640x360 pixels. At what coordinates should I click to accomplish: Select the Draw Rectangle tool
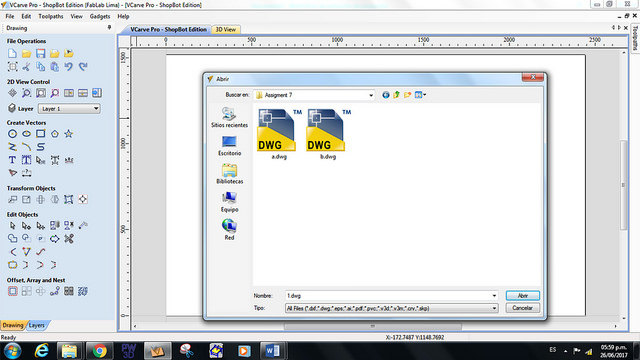pos(40,133)
